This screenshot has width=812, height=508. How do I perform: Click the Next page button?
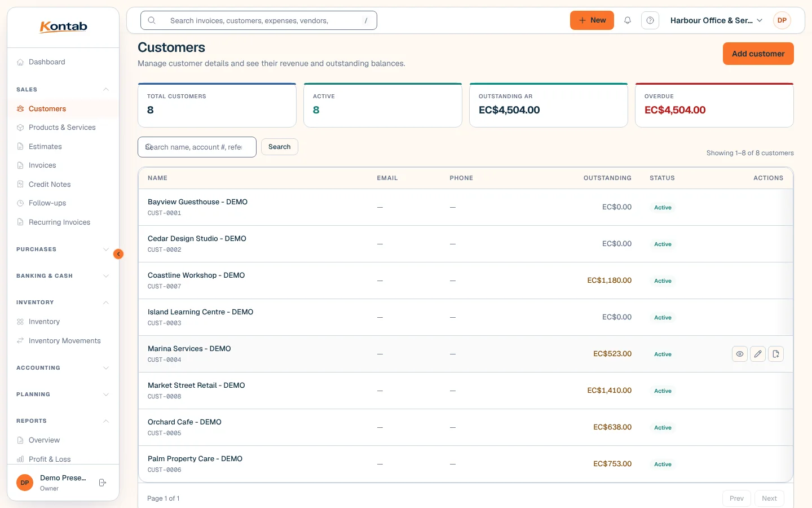point(769,498)
